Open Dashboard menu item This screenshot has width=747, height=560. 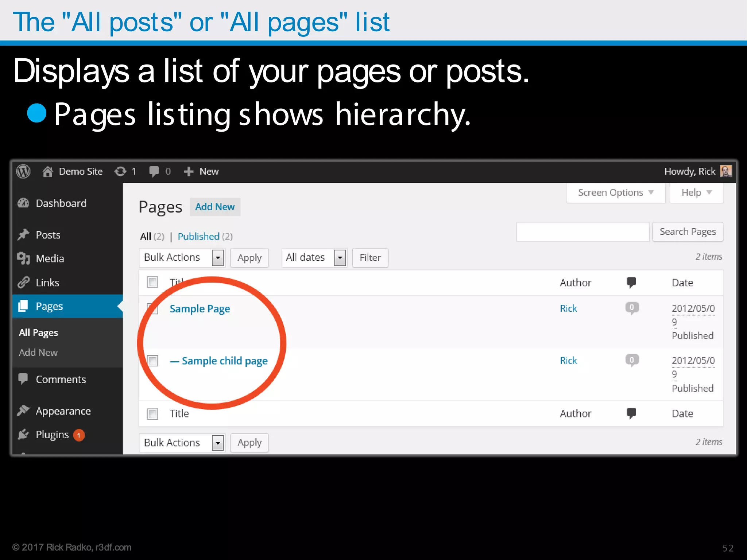point(61,203)
